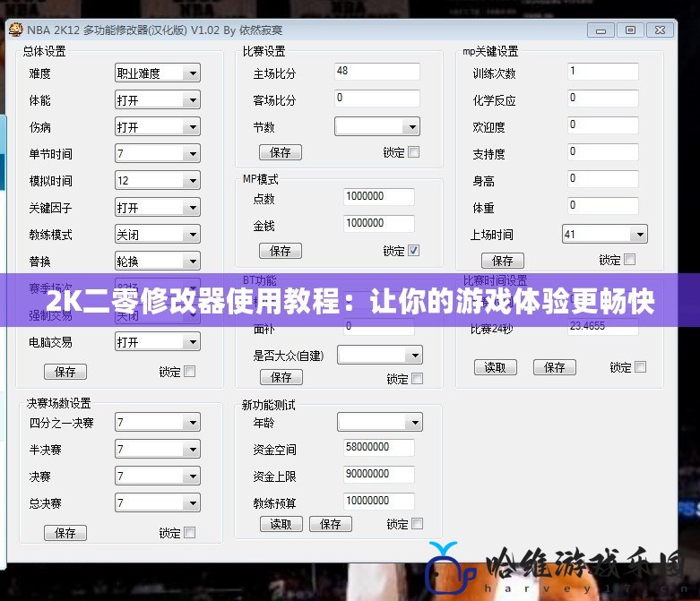Open the 是否大众(自建) dropdown
700x601 pixels.
(379, 356)
